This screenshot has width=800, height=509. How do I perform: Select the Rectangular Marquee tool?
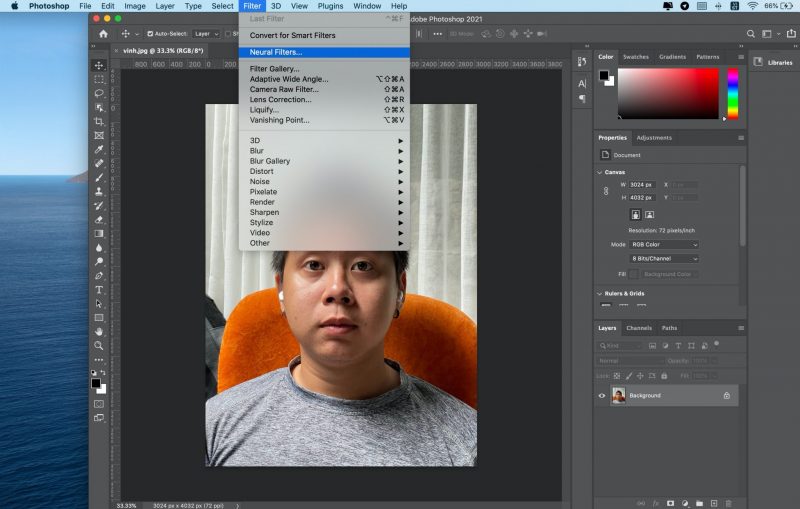[99, 80]
